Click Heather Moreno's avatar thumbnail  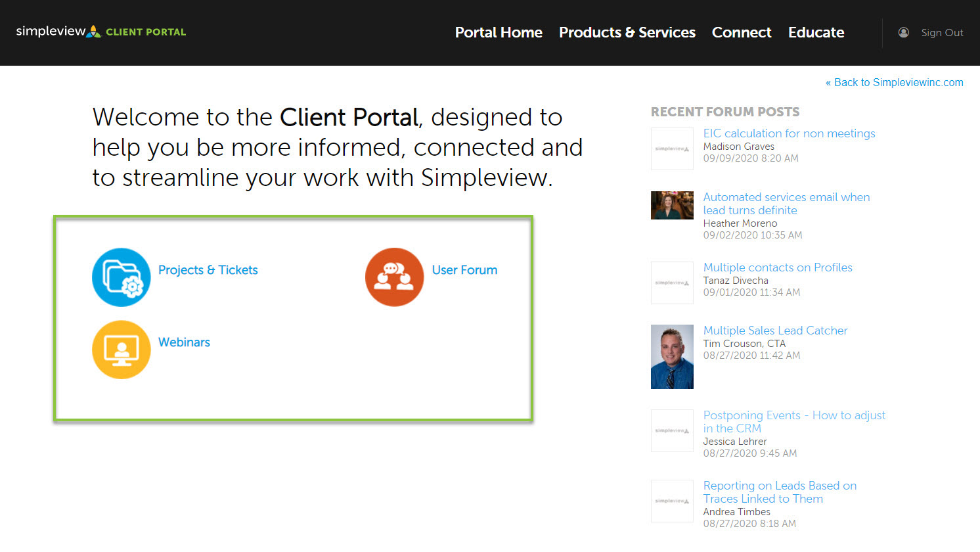[x=672, y=205]
